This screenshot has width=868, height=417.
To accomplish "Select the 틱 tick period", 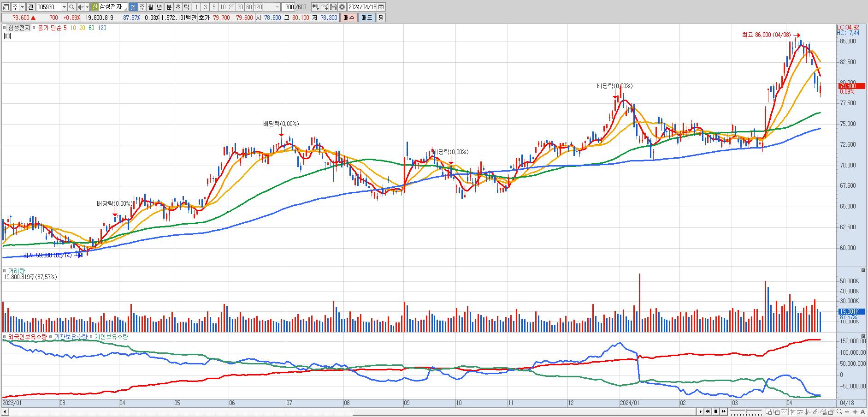I will (186, 7).
